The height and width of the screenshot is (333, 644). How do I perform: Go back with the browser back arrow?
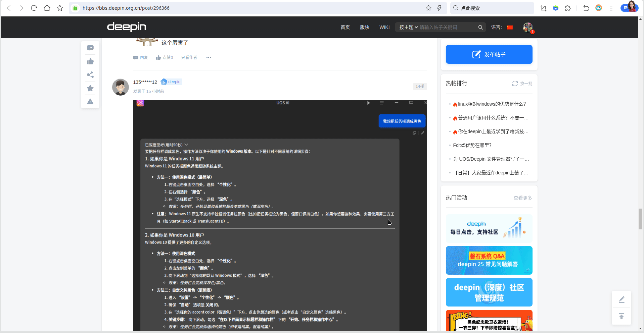coord(9,8)
